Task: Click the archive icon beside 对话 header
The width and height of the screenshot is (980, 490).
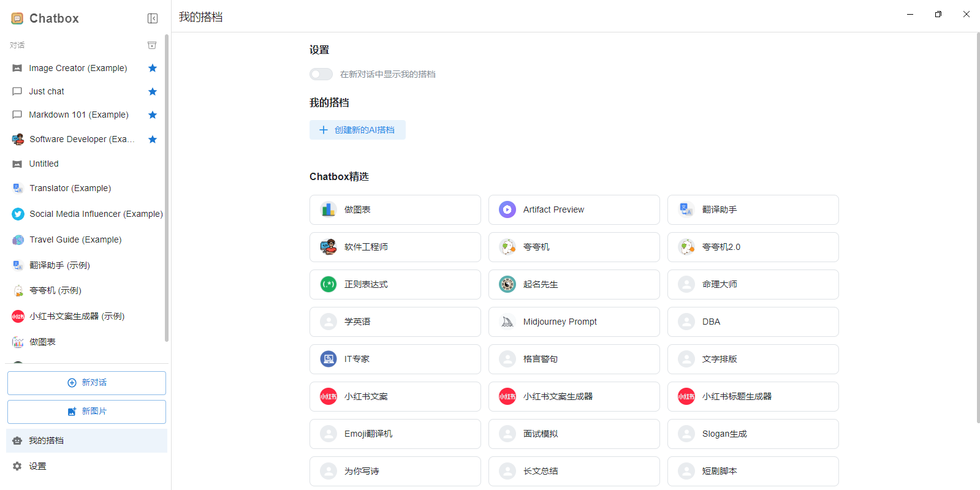Action: click(x=152, y=45)
